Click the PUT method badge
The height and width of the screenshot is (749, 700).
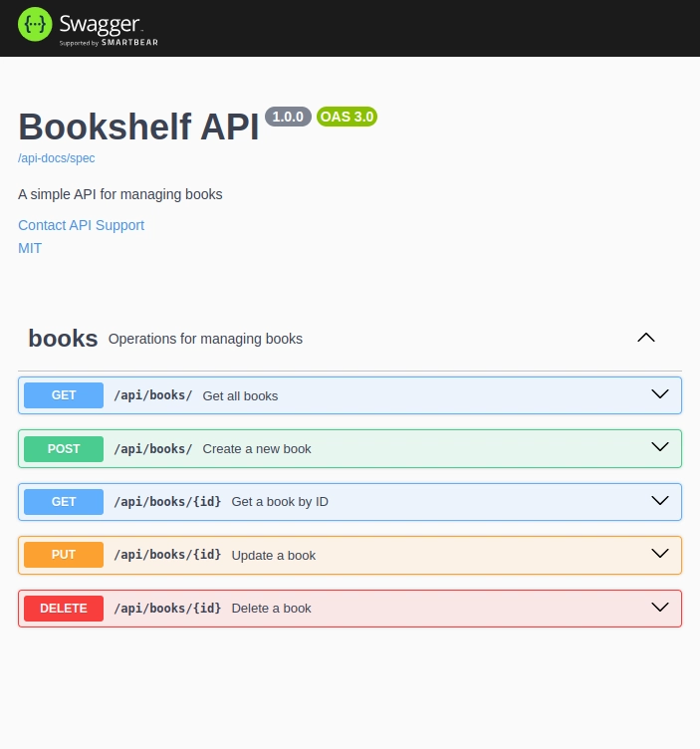click(x=64, y=555)
